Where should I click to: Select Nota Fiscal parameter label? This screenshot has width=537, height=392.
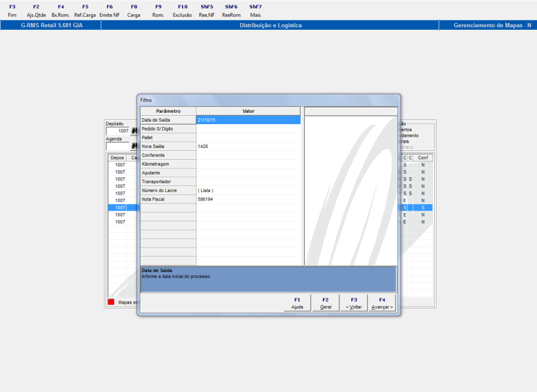click(x=168, y=199)
